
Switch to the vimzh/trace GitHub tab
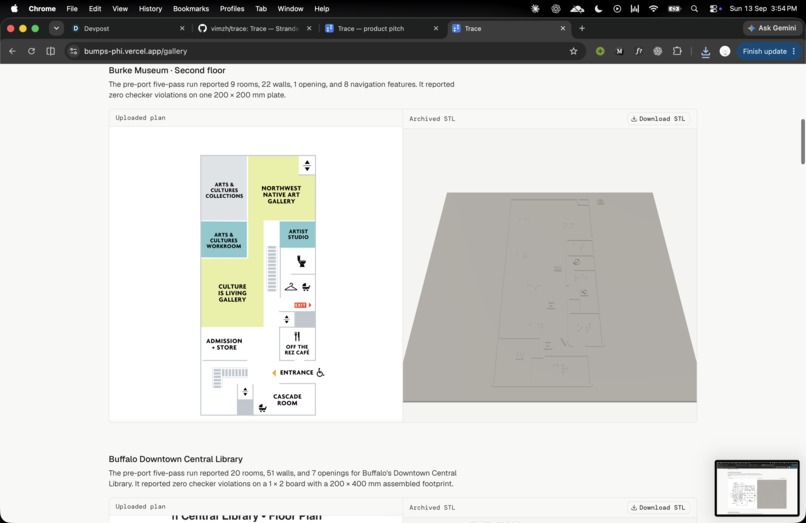pos(252,29)
